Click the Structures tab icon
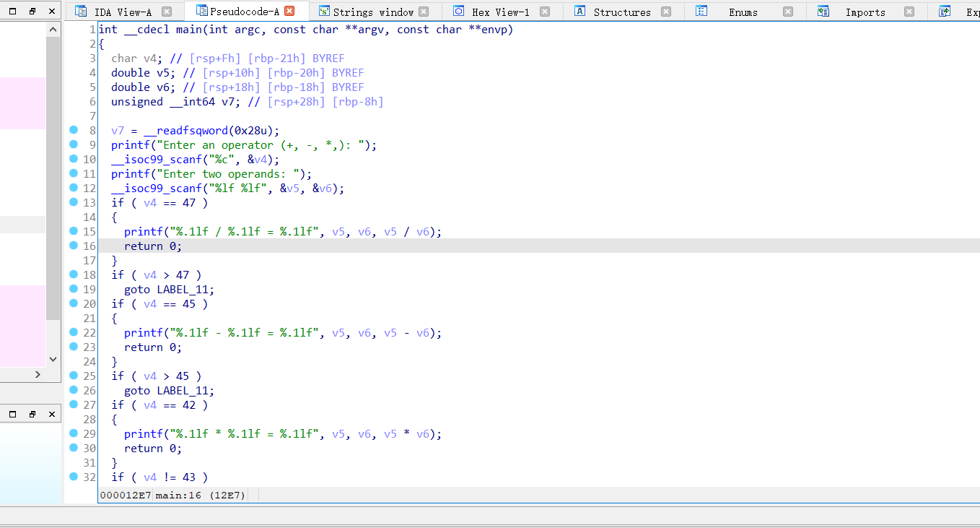The width and height of the screenshot is (980, 528). pos(579,12)
